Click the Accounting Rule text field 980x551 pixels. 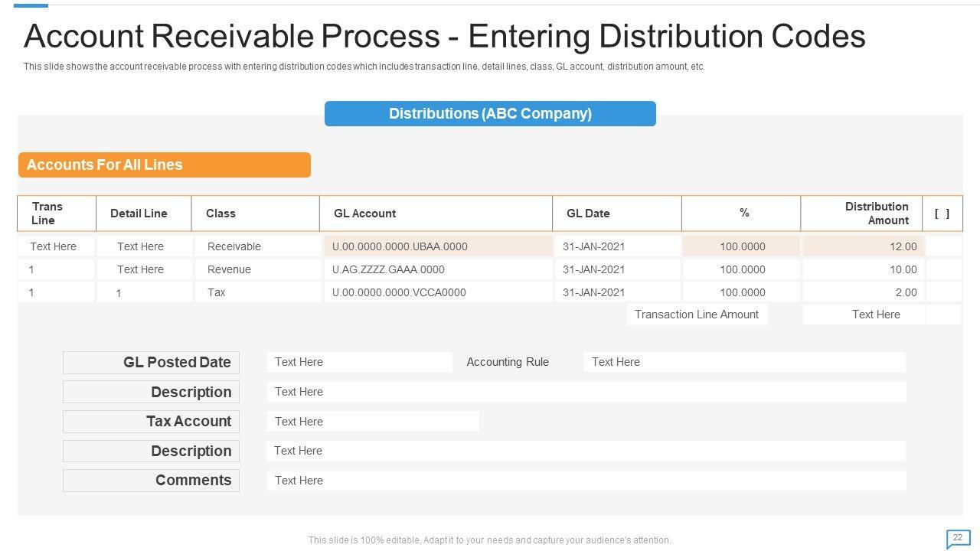coord(744,362)
